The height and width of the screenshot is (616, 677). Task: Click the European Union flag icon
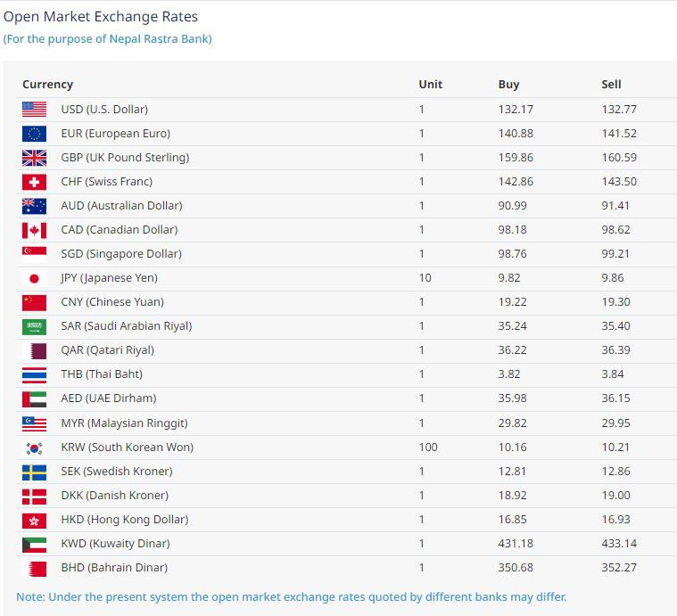point(34,134)
